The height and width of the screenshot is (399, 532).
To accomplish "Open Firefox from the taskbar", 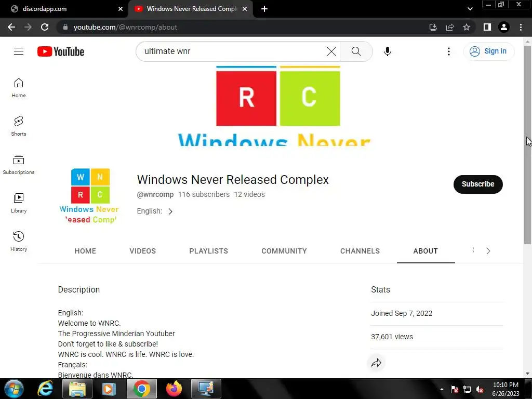I will pos(174,389).
